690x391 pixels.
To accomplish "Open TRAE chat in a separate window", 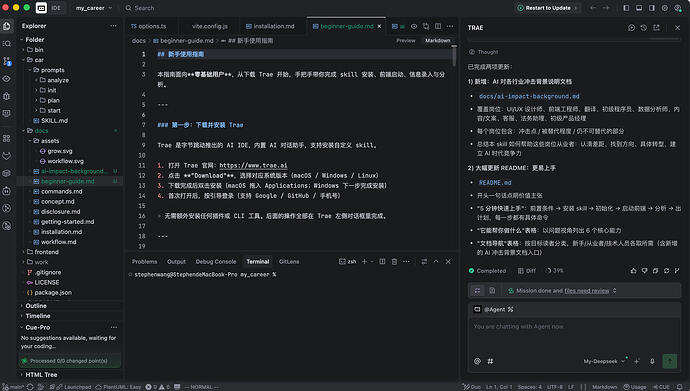I will pyautogui.click(x=657, y=28).
